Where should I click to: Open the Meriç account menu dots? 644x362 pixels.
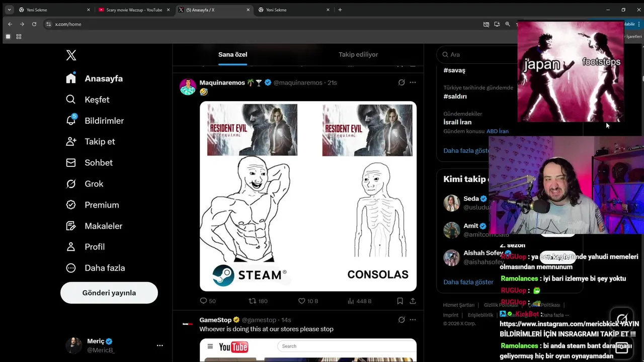(x=159, y=345)
